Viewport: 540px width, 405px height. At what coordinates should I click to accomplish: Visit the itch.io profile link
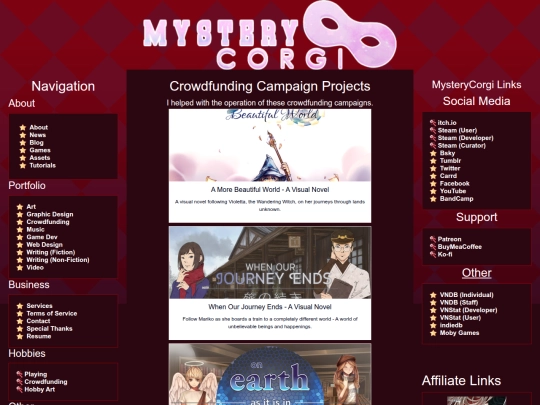tap(447, 123)
